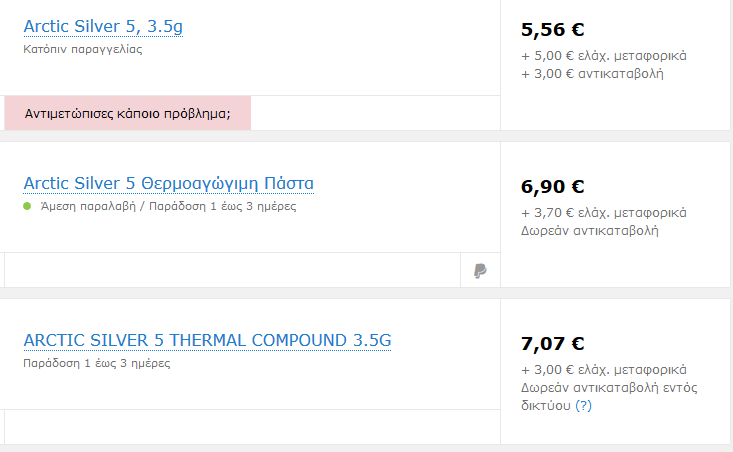The width and height of the screenshot is (733, 452).
Task: Click the + 3,00 € αντικαταβολή line
Action: [592, 73]
